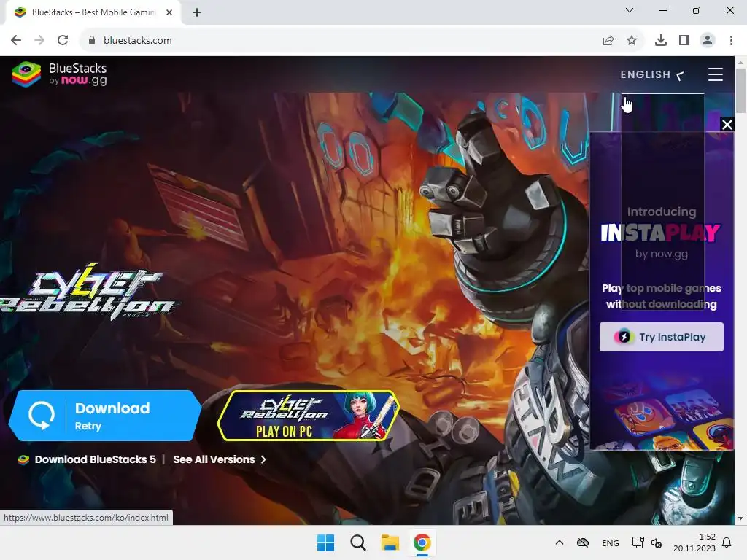Click the share page icon in the address bar

(608, 41)
